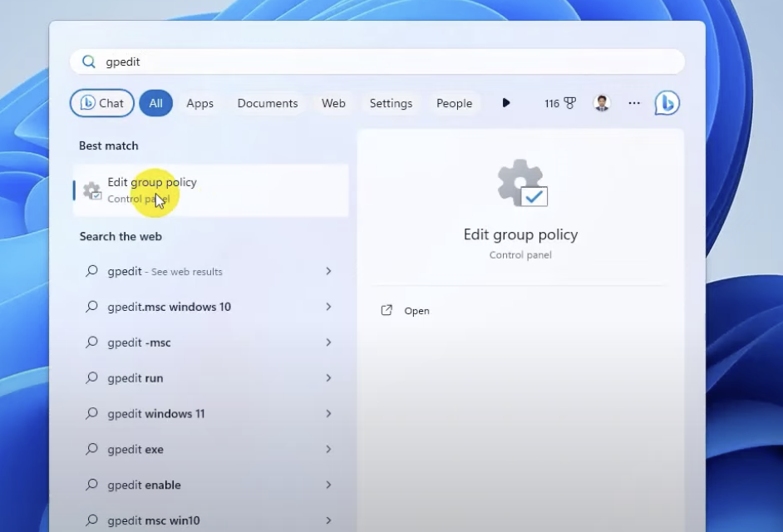This screenshot has width=783, height=532.
Task: Click search icon beside 'gpedit enable'
Action: 91,485
